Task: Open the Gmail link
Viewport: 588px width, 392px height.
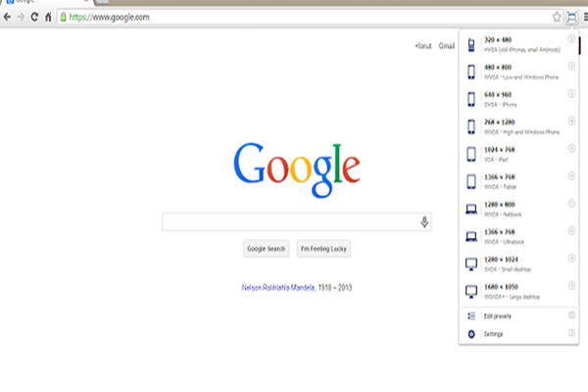Action: coord(447,46)
